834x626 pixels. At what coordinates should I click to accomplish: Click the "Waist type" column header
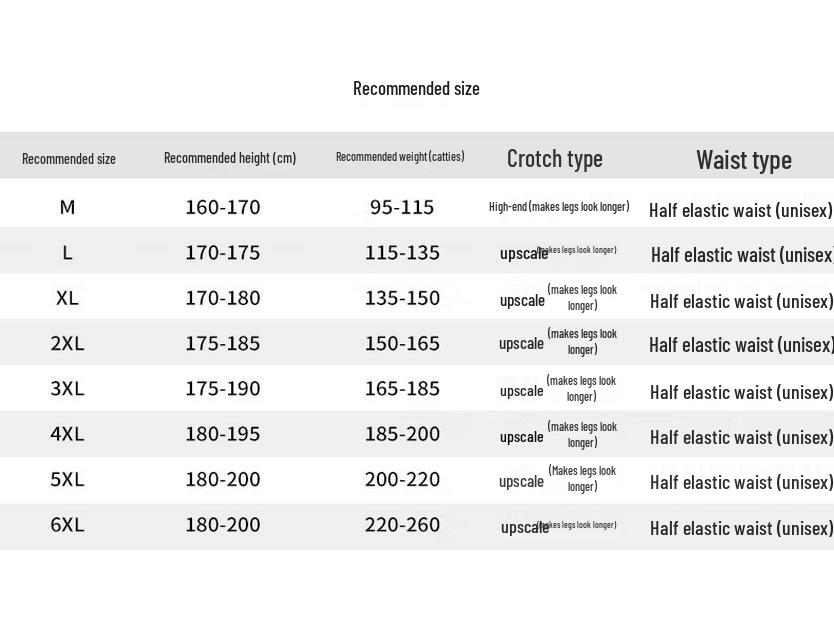pos(743,159)
